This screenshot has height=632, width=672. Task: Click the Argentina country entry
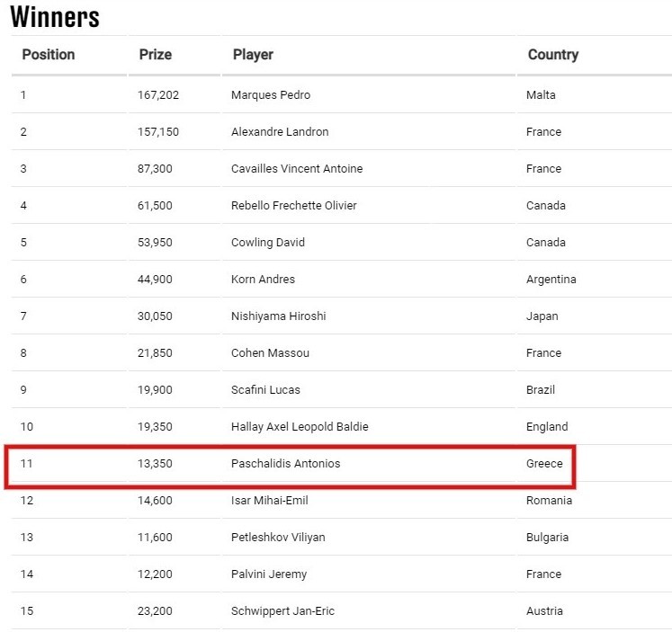[551, 280]
